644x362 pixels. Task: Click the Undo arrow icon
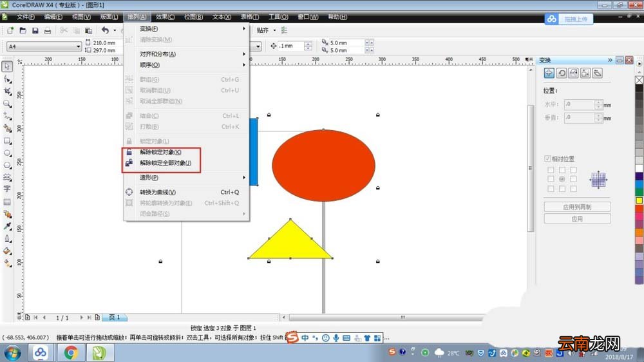[x=105, y=30]
